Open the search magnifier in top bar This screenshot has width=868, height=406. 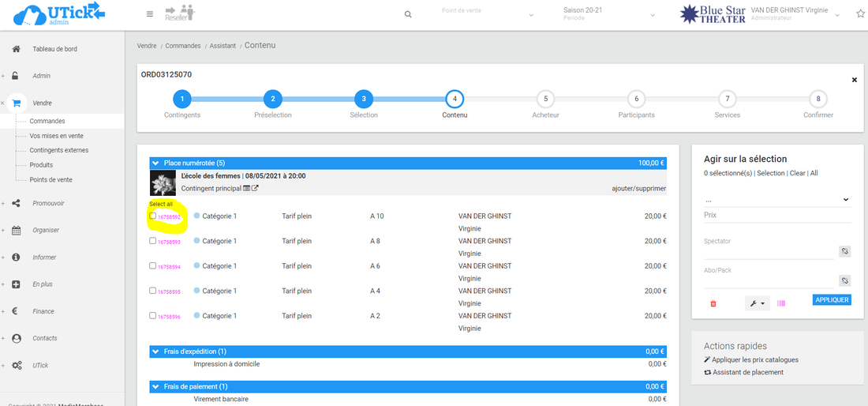[407, 14]
